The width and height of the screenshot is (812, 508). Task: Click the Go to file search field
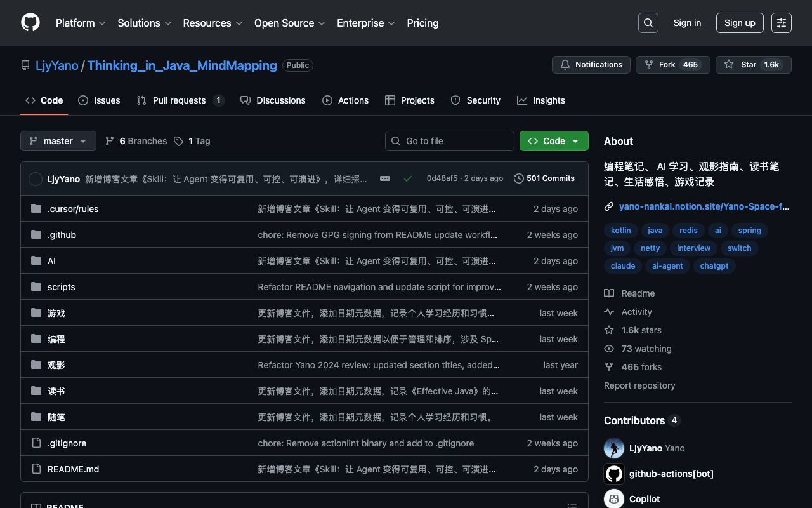(450, 141)
